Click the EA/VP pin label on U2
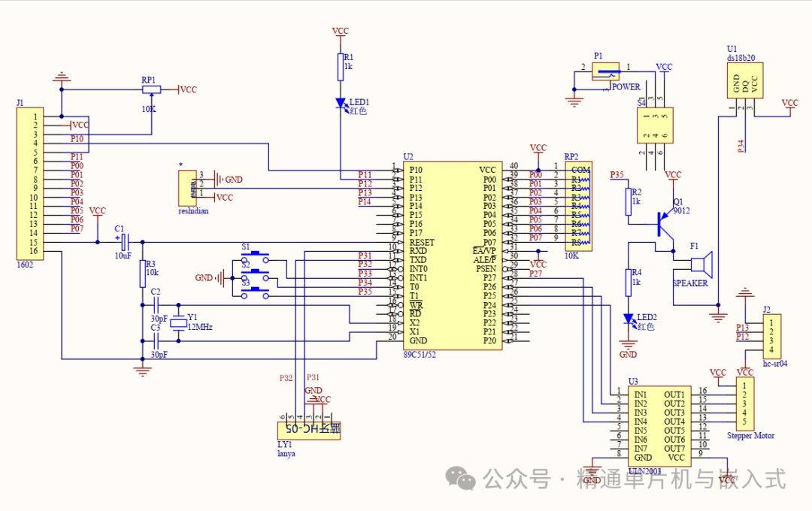This screenshot has height=511, width=812. pyautogui.click(x=485, y=250)
